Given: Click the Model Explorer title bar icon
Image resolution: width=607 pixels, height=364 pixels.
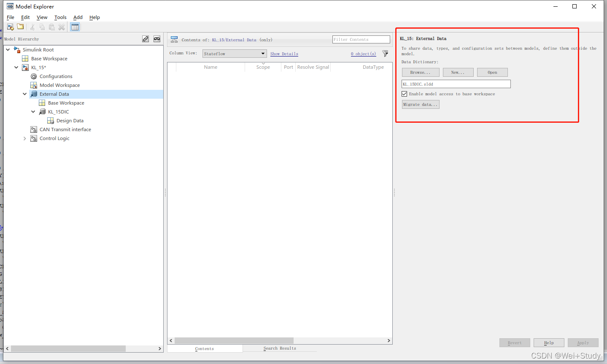Looking at the screenshot, I should click(x=10, y=6).
